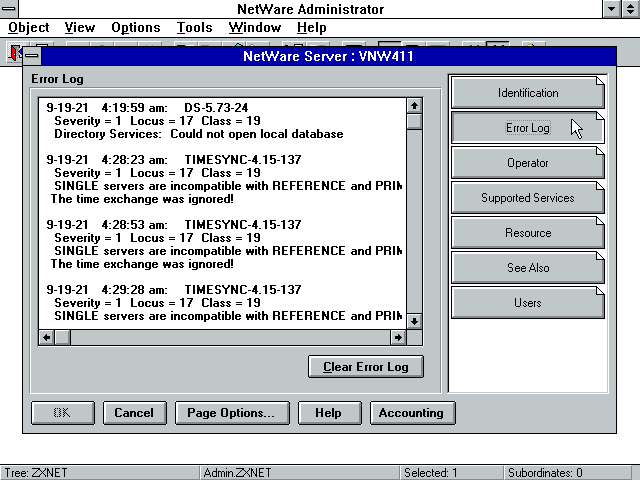Minimize the NetWare Administrator window
Viewport: 640px width, 480px height.
(x=611, y=9)
